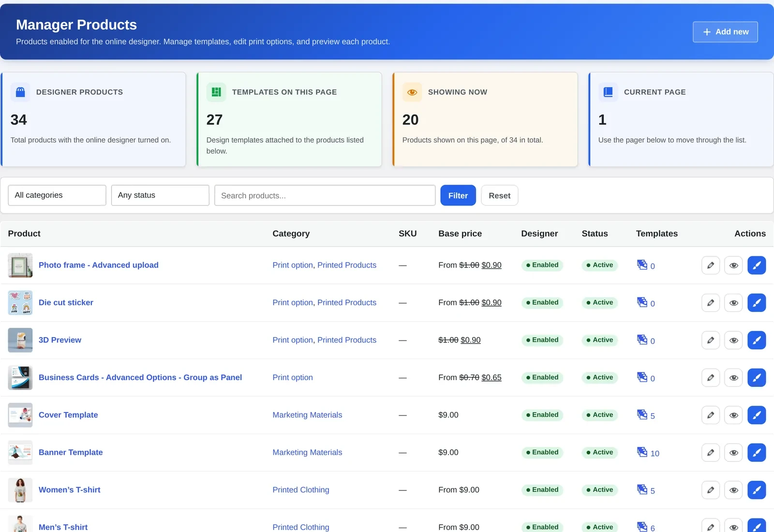Click templates icon in Cover Template row
This screenshot has width=774, height=532.
pos(642,414)
